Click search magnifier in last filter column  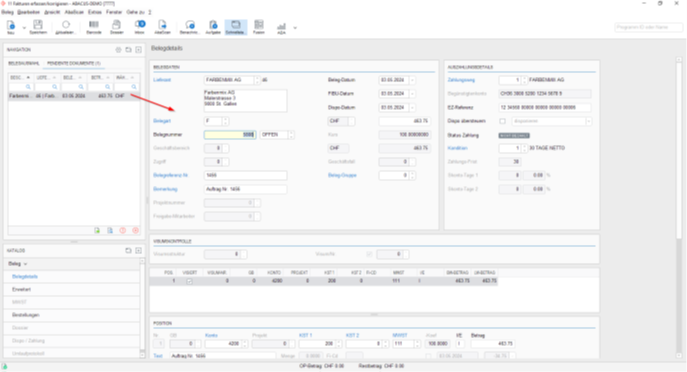134,87
